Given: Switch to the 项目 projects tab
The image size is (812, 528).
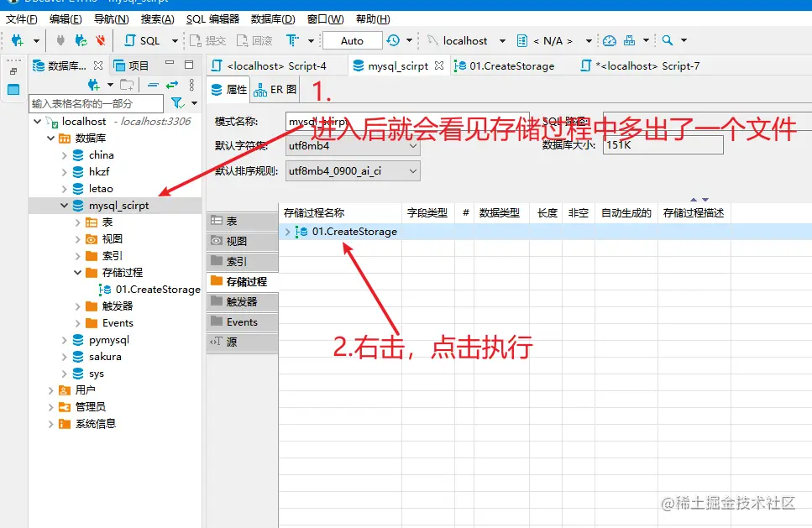Looking at the screenshot, I should 131,65.
